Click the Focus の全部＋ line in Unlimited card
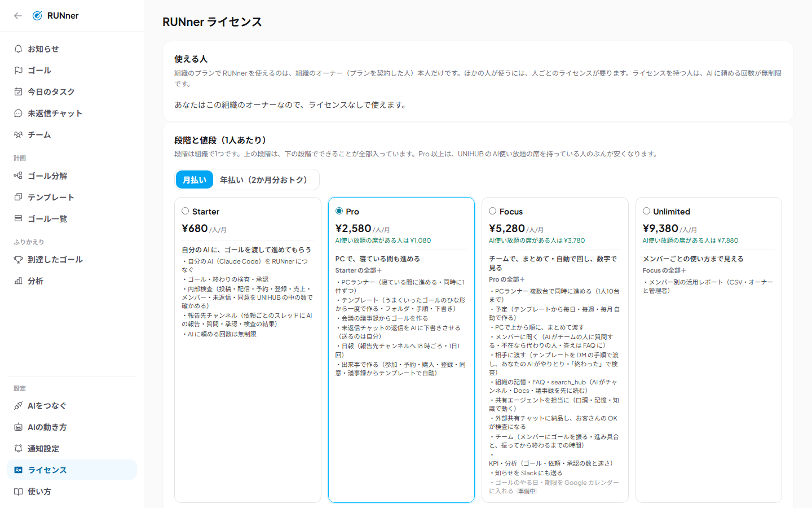812x508 pixels. pos(664,270)
